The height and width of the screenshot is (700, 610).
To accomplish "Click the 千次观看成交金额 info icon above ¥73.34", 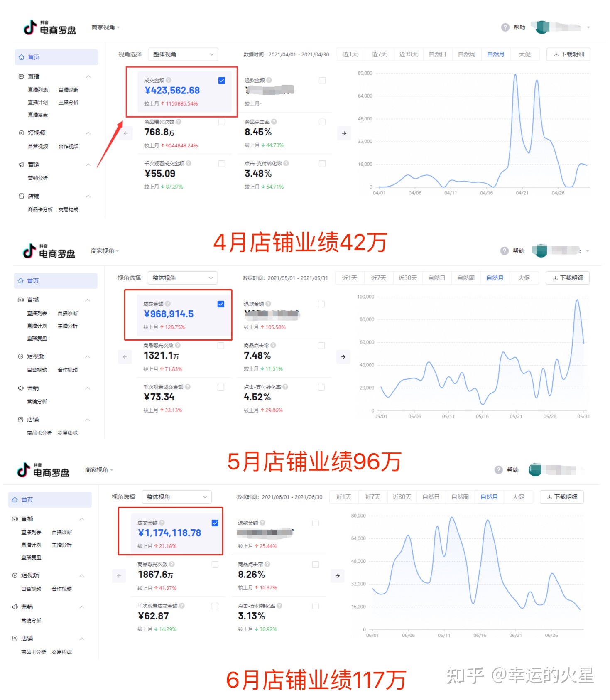I will pyautogui.click(x=188, y=387).
